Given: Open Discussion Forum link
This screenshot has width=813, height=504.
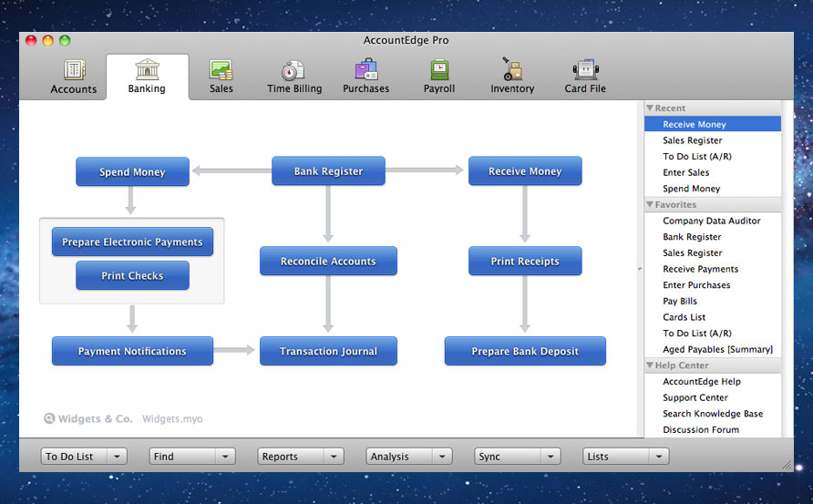Looking at the screenshot, I should [713, 429].
